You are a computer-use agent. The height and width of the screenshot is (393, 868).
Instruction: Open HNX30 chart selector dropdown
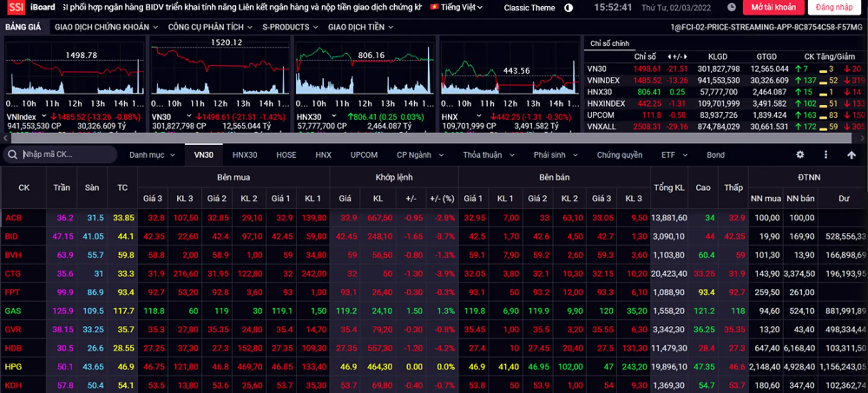coord(334,117)
